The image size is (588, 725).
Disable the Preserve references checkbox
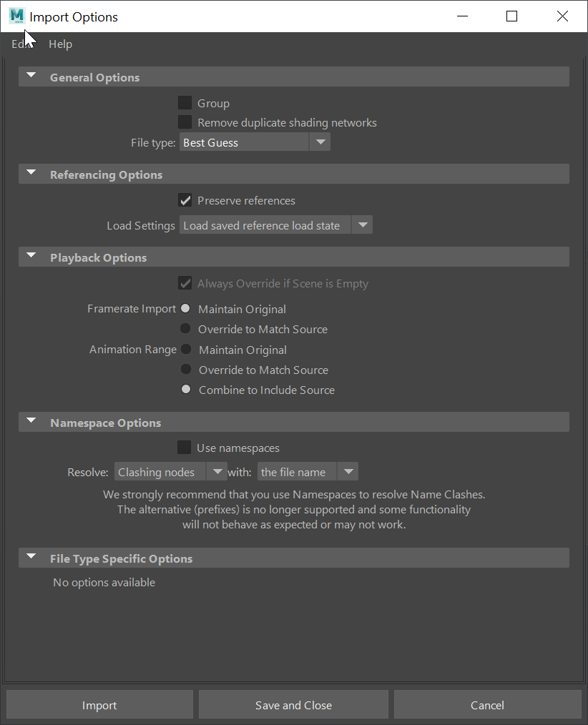coord(185,200)
